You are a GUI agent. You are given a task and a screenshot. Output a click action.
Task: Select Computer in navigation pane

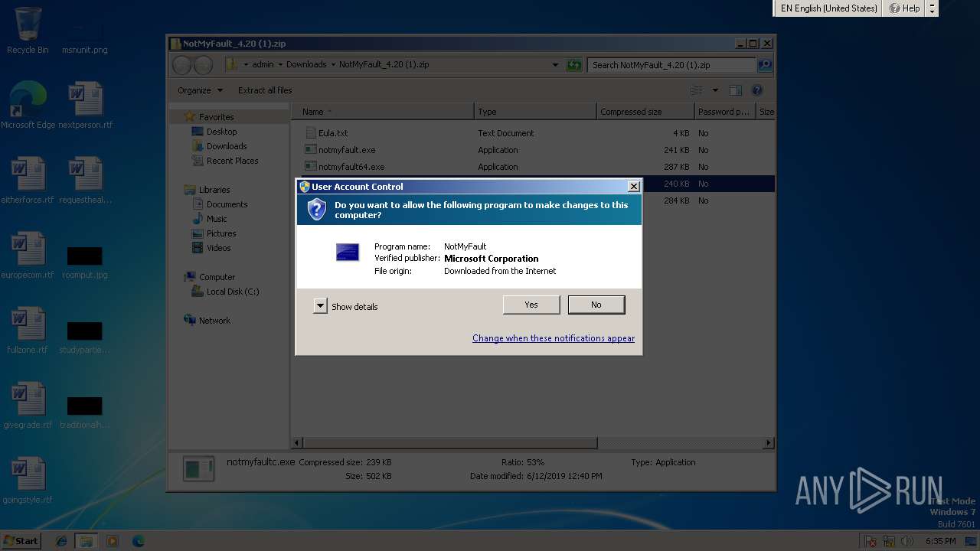click(x=217, y=277)
